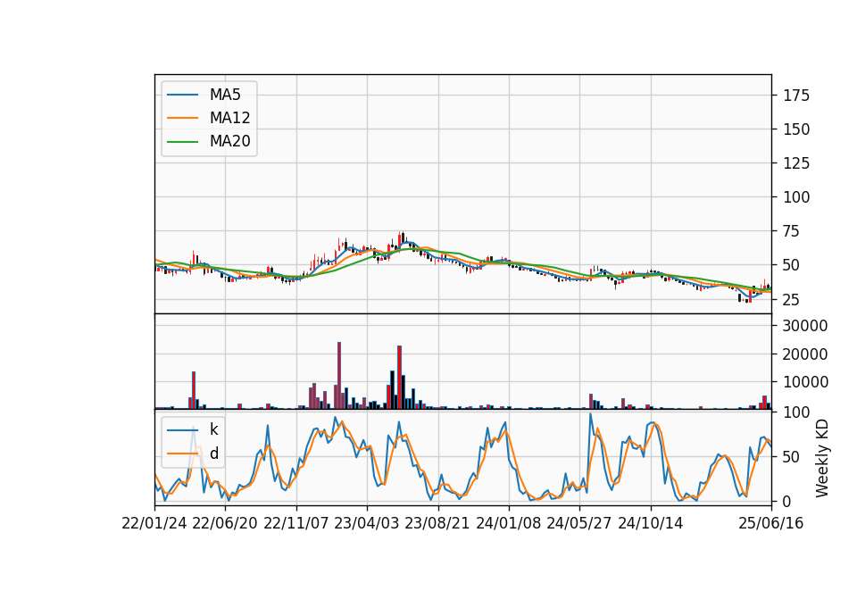Click the tallest volume bar near 23/02
This screenshot has height=616, width=857.
[339, 376]
